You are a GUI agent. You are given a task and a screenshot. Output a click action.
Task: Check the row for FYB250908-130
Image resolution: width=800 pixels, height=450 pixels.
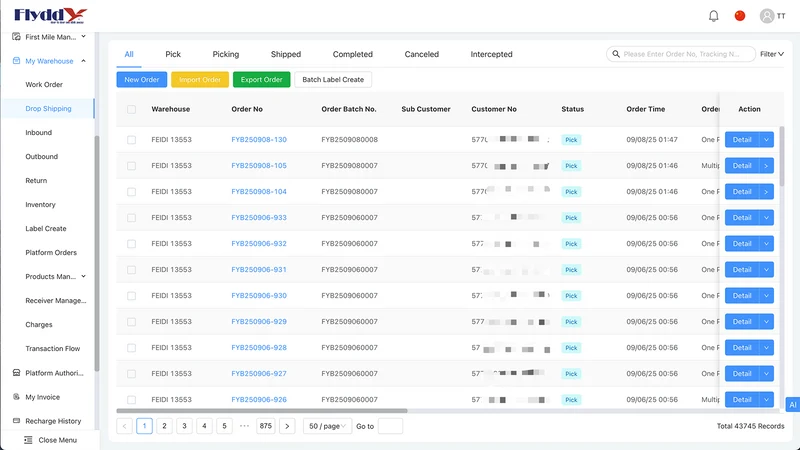(132, 140)
